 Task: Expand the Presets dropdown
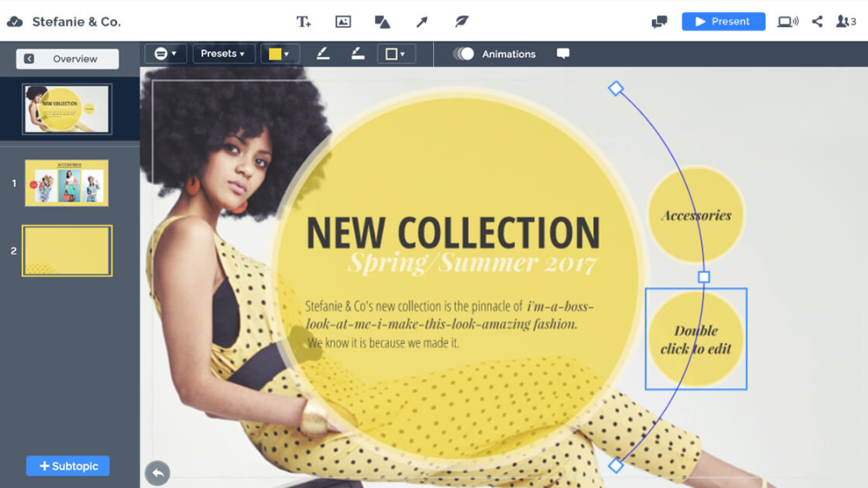click(x=223, y=54)
